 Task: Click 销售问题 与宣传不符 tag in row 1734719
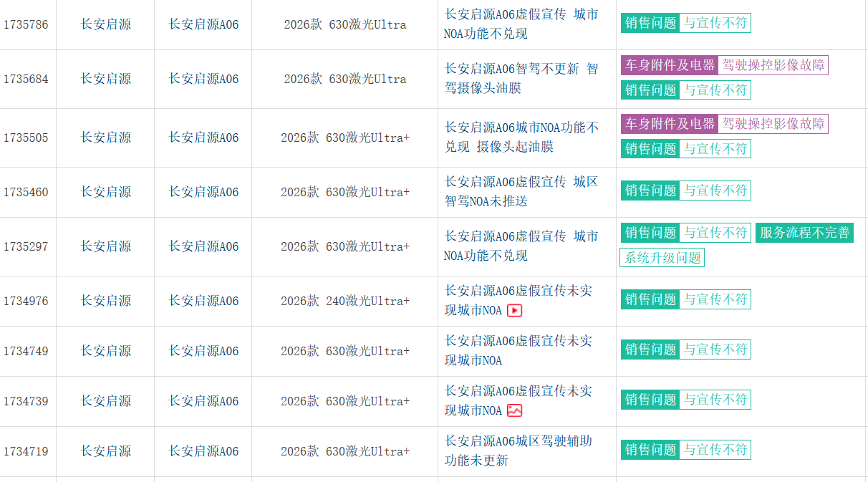685,450
